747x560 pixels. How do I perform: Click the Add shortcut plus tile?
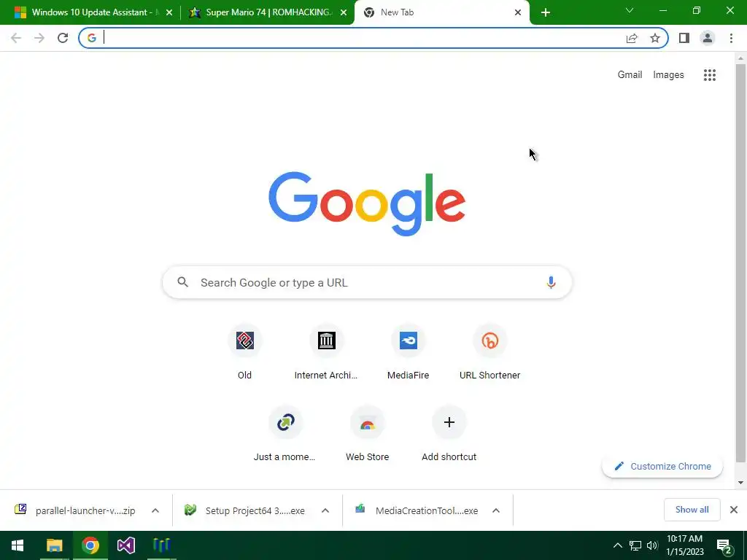(x=449, y=434)
